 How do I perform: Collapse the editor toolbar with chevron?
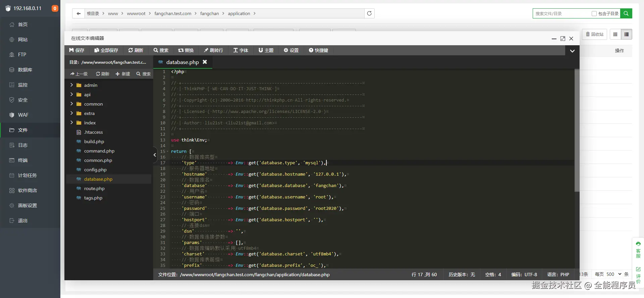pos(572,51)
